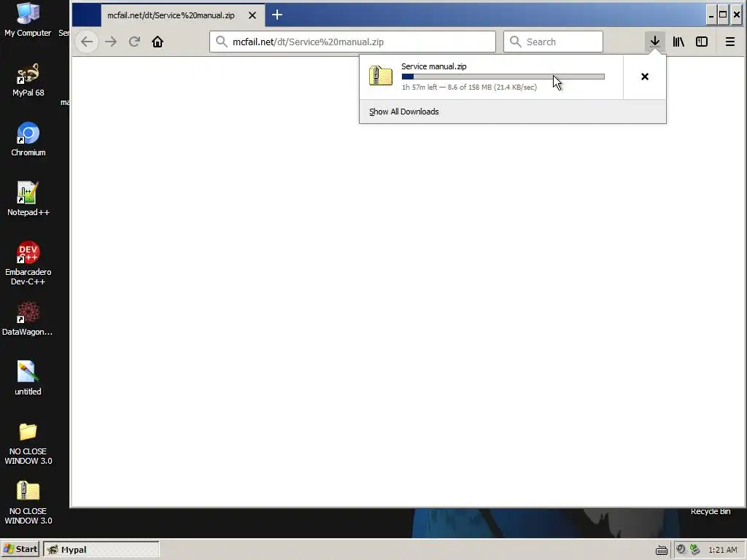Click the round system tray icon next to the keyboard

pyautogui.click(x=681, y=550)
